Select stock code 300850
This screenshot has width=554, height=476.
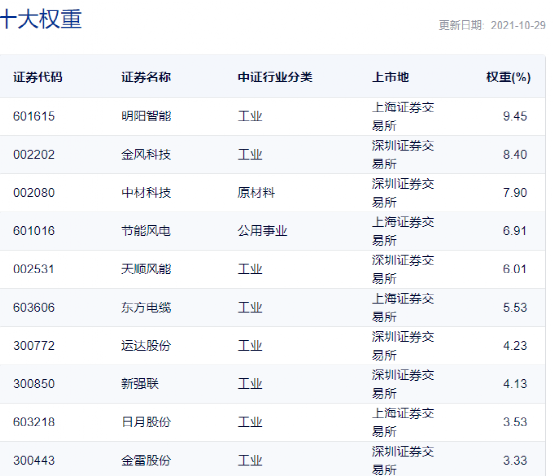pos(34,384)
